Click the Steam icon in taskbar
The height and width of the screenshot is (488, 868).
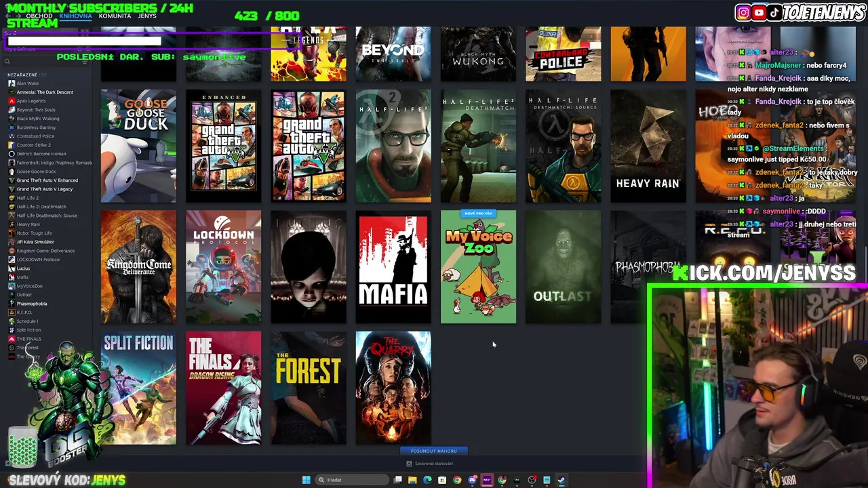[561, 480]
